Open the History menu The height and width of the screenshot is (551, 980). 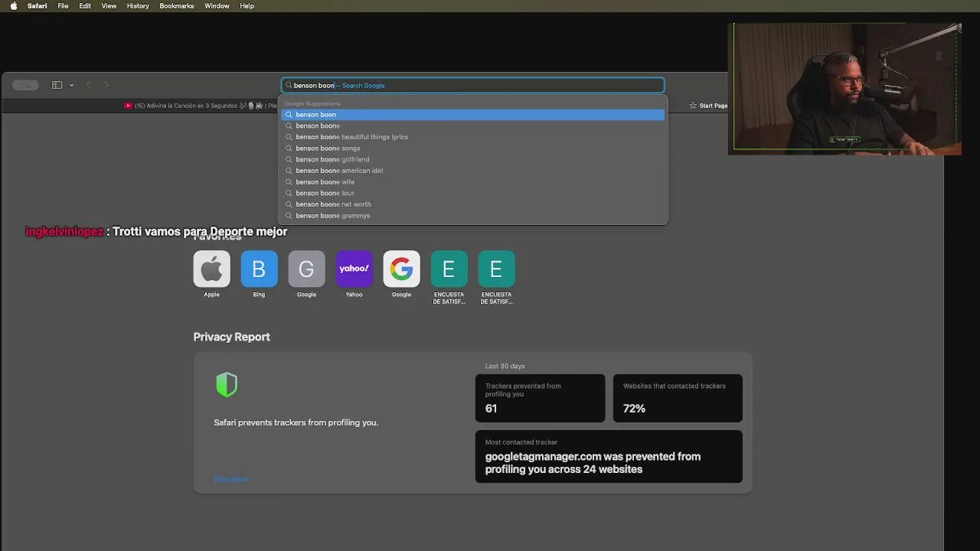pyautogui.click(x=138, y=6)
